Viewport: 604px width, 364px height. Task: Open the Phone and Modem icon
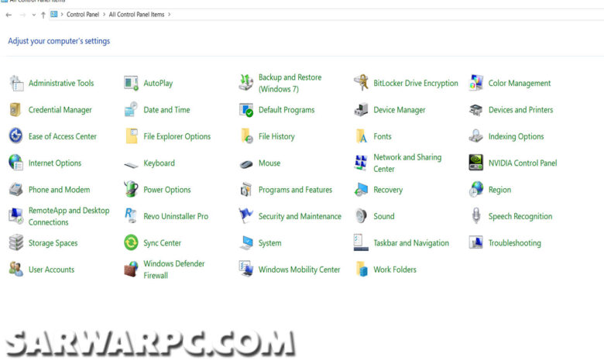pos(15,190)
